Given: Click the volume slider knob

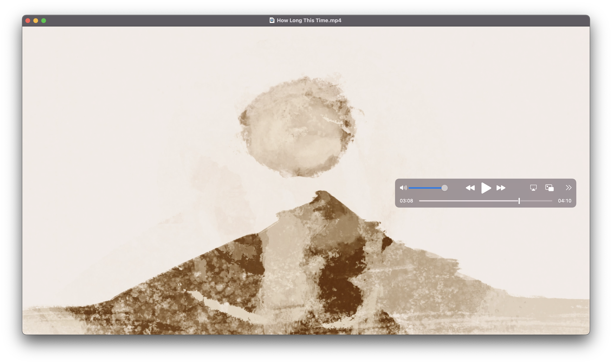Looking at the screenshot, I should coord(444,188).
